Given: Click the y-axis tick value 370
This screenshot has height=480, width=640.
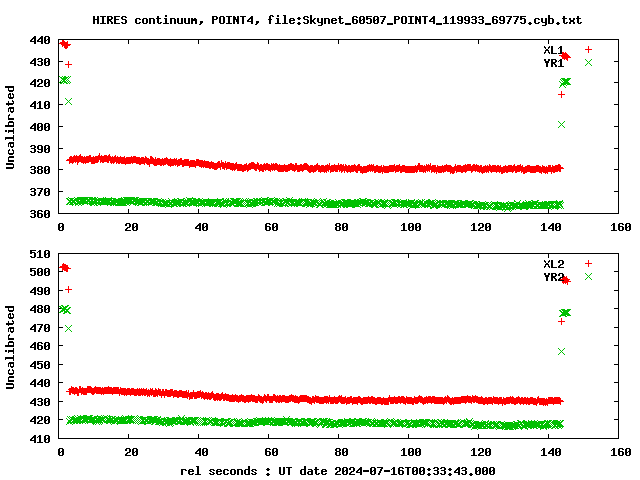Looking at the screenshot, I should point(40,192).
